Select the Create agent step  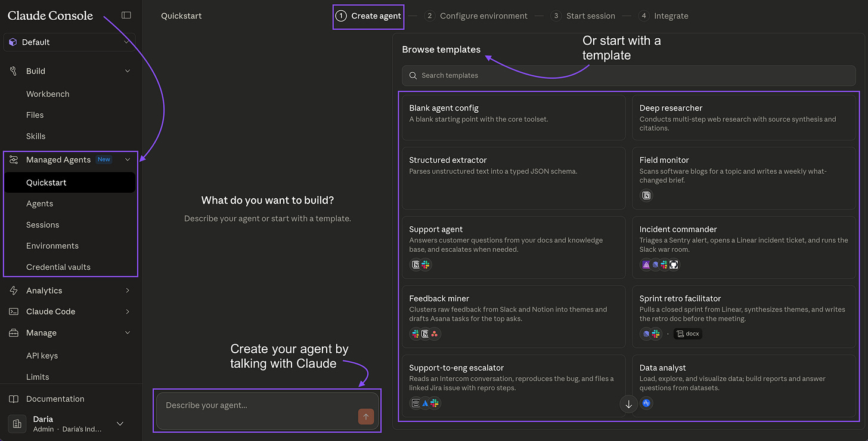point(368,16)
